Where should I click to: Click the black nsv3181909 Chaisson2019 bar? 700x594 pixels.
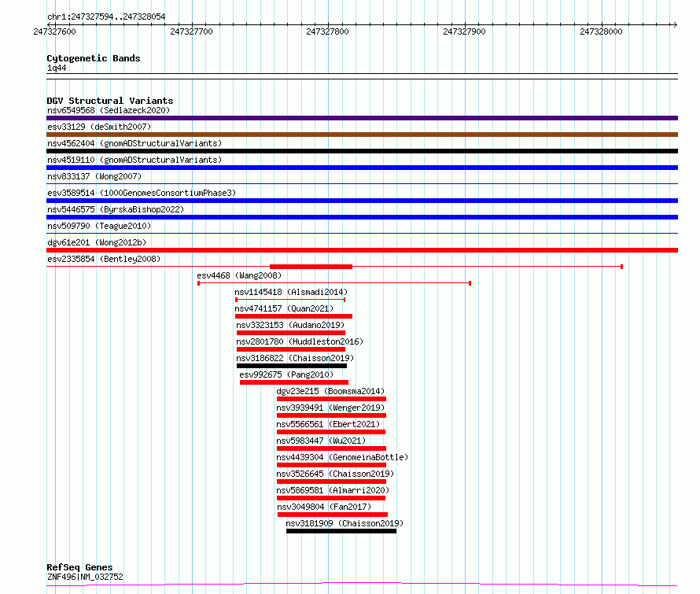(x=341, y=531)
